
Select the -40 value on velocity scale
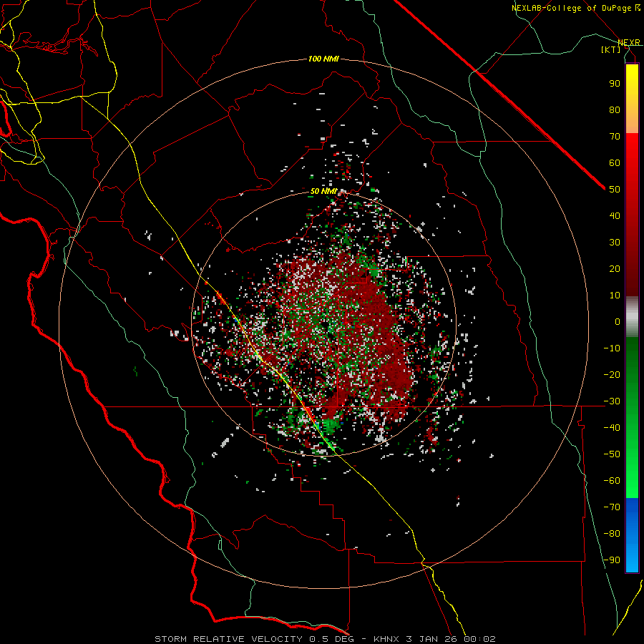pyautogui.click(x=612, y=428)
